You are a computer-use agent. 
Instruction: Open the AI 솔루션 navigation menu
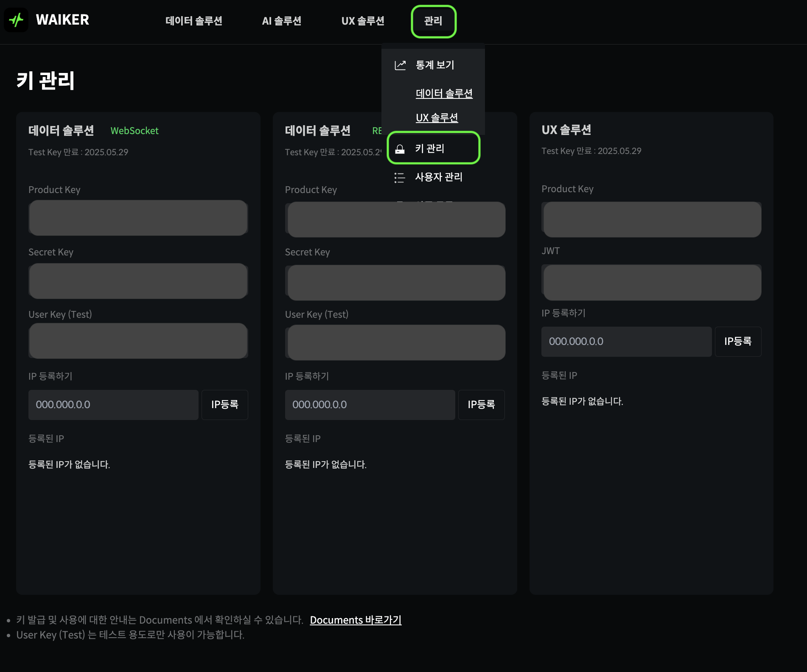tap(282, 21)
